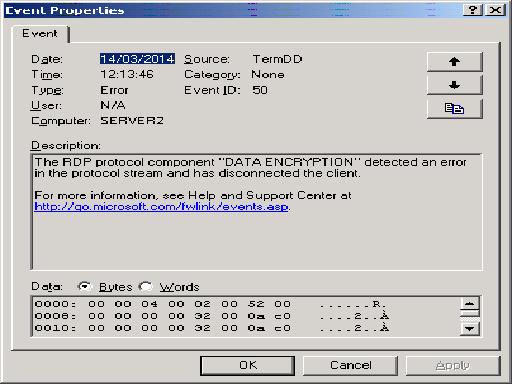Click the Description label
The width and height of the screenshot is (512, 384).
(66, 146)
